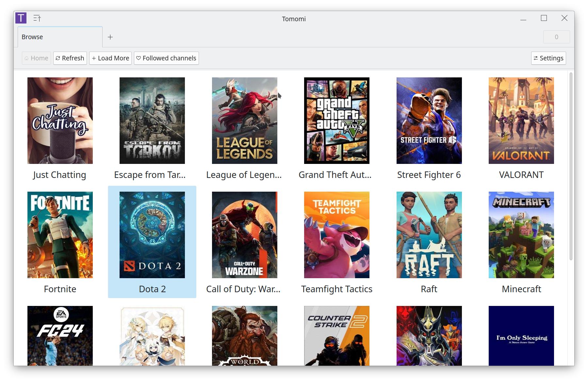
Task: Click the counter field showing 0
Action: tap(557, 37)
